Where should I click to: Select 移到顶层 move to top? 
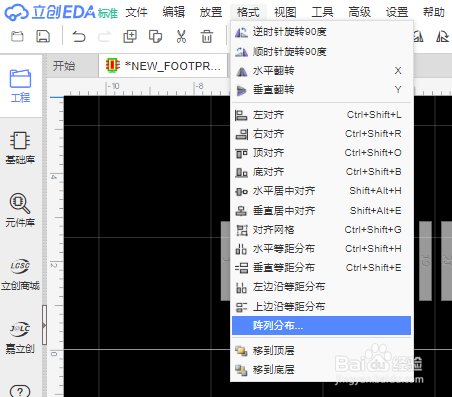click(x=321, y=351)
